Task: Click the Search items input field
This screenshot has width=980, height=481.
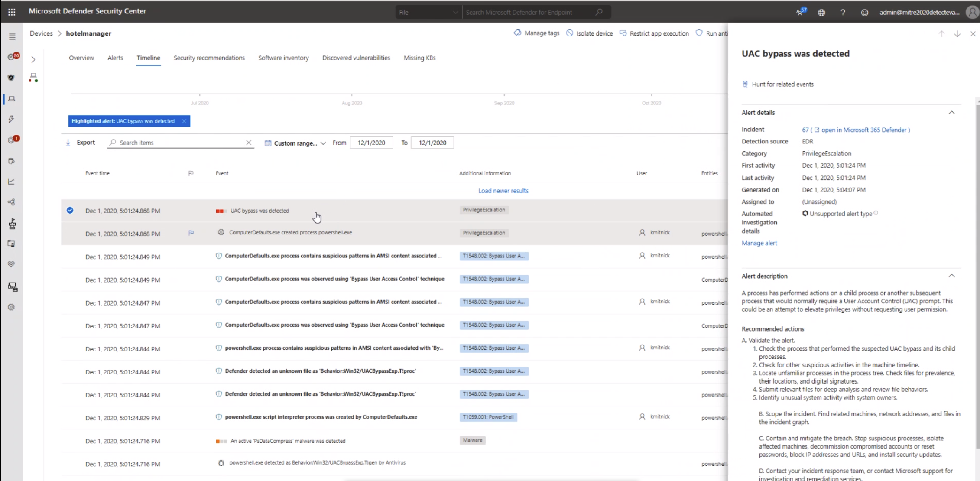Action: [x=180, y=143]
